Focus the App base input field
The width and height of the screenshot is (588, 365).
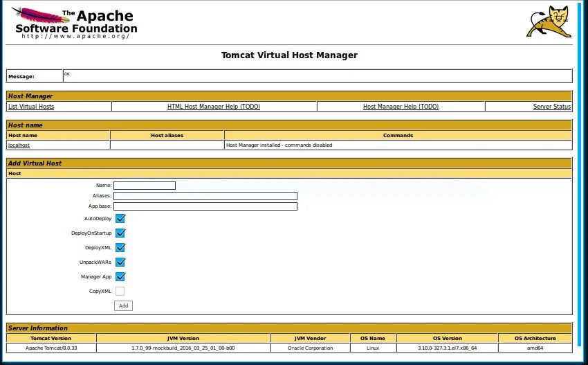click(205, 206)
